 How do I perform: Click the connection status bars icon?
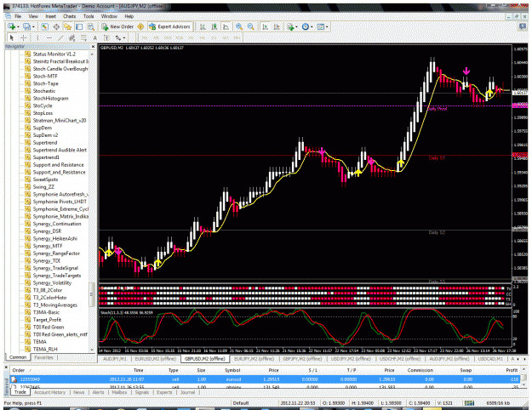(469, 403)
